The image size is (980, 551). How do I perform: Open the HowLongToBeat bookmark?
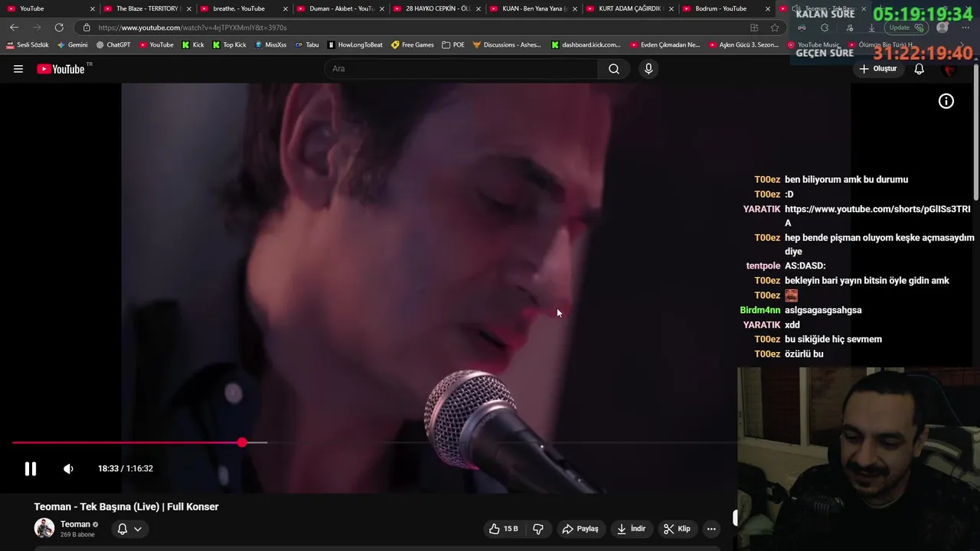click(x=355, y=45)
